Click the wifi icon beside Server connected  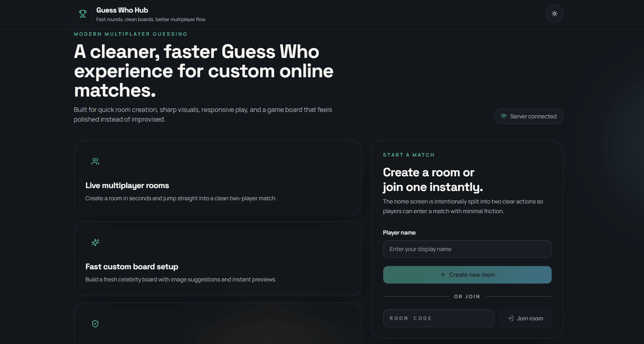pos(503,117)
